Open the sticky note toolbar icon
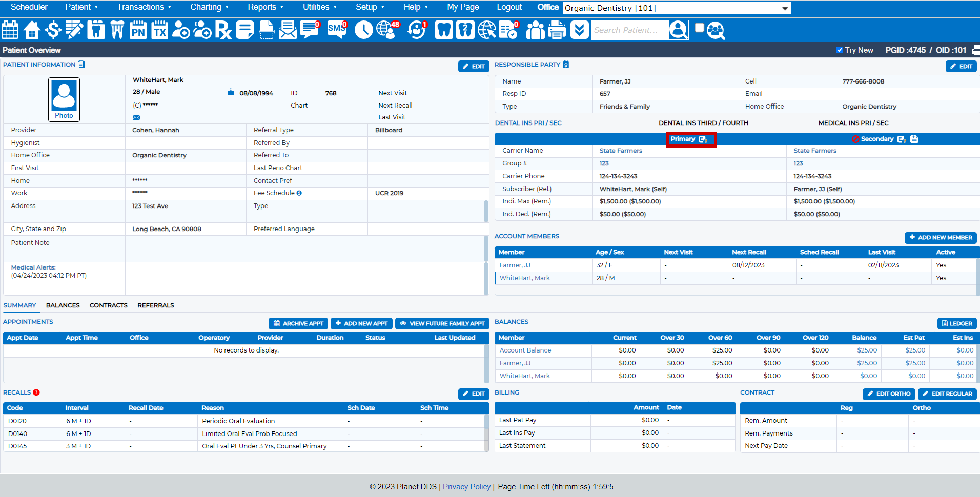 [x=245, y=30]
